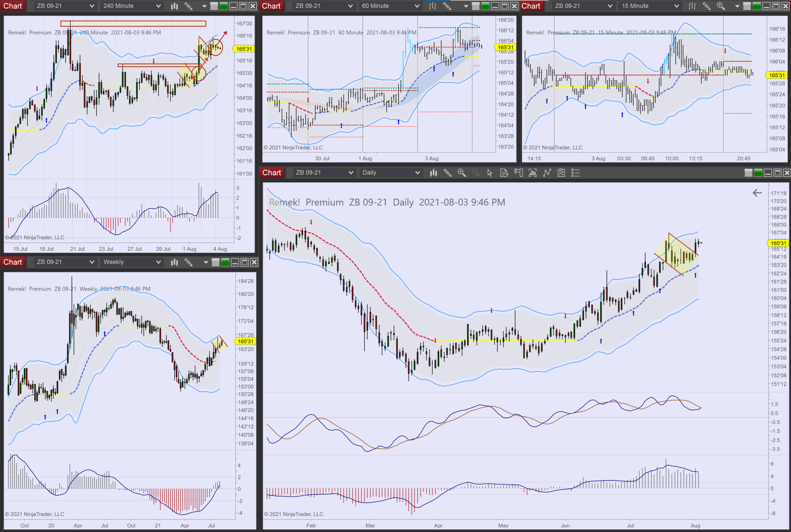
Task: Toggle gray interval link on Daily chart
Action: pos(748,173)
